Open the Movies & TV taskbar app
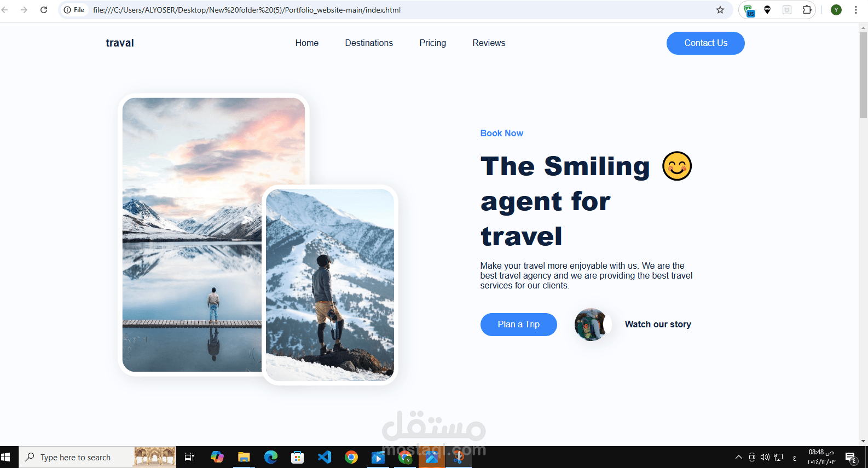 click(x=378, y=457)
